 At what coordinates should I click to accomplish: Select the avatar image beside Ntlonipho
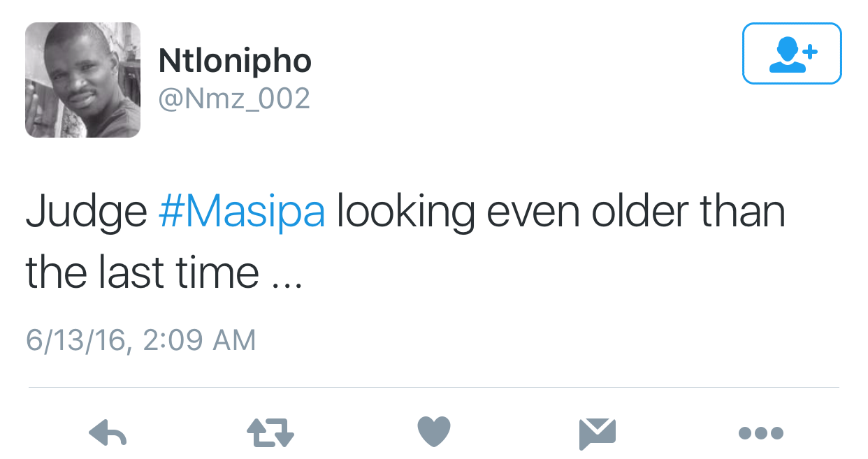82,80
